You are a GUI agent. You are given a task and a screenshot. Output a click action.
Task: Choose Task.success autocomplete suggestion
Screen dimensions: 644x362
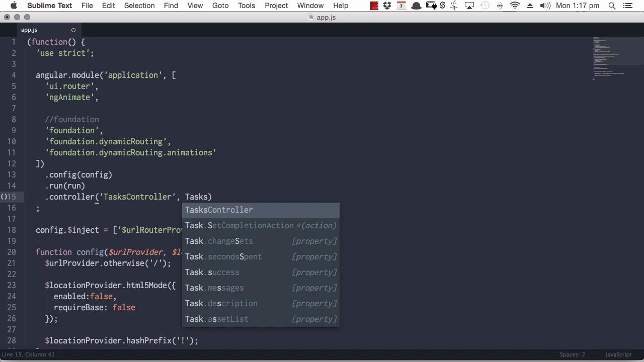coord(261,272)
